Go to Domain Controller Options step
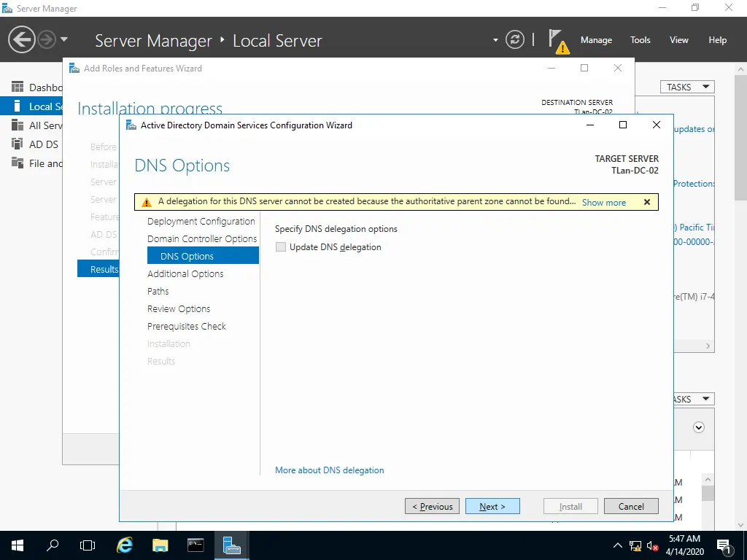 (x=202, y=238)
